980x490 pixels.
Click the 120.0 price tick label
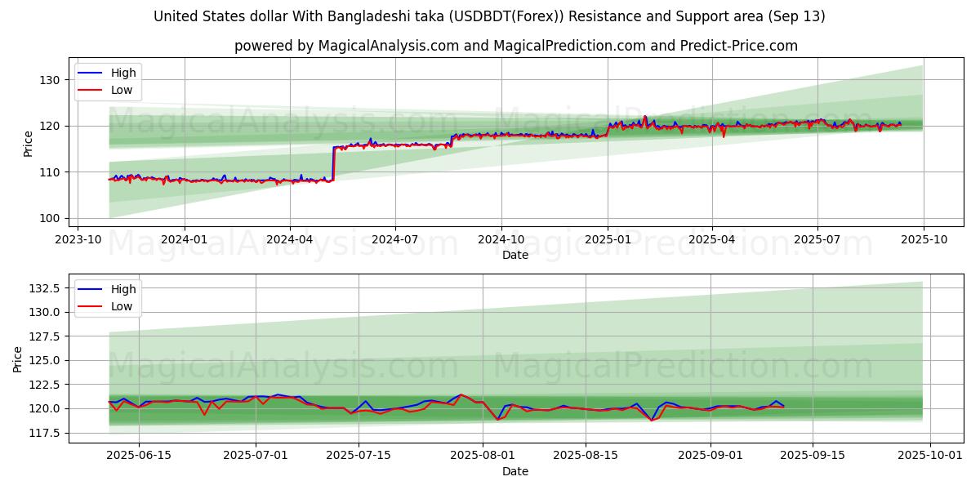click(x=44, y=408)
